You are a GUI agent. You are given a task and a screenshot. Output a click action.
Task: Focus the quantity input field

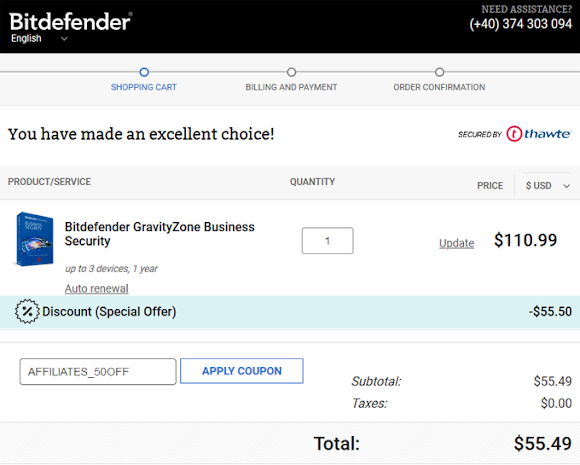328,241
